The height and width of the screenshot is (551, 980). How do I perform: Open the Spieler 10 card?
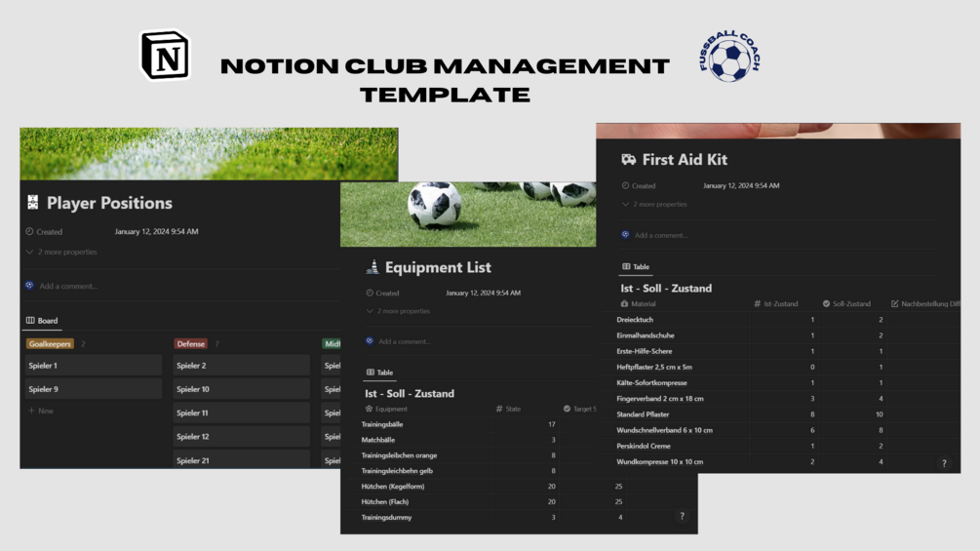pyautogui.click(x=241, y=388)
